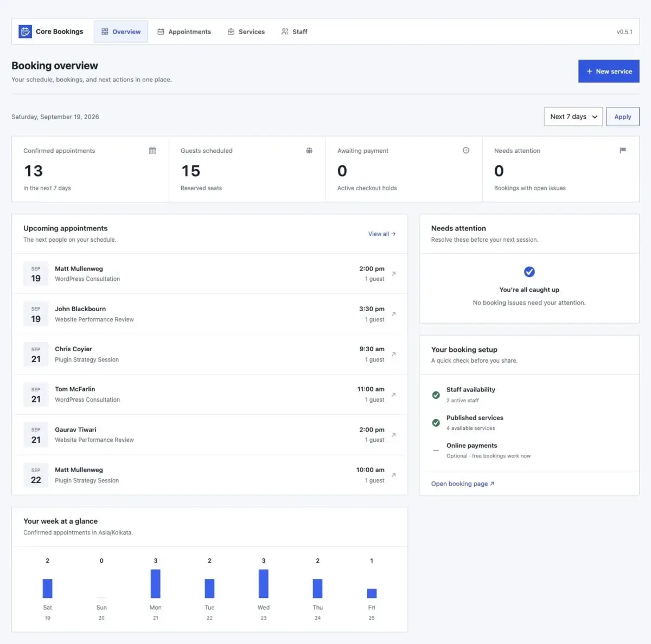Click the Confirmed appointments count 13

point(34,171)
